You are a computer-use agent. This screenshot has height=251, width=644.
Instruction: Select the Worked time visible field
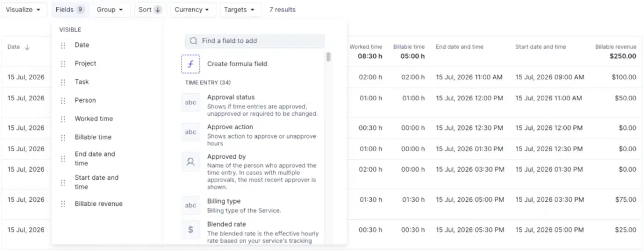93,119
